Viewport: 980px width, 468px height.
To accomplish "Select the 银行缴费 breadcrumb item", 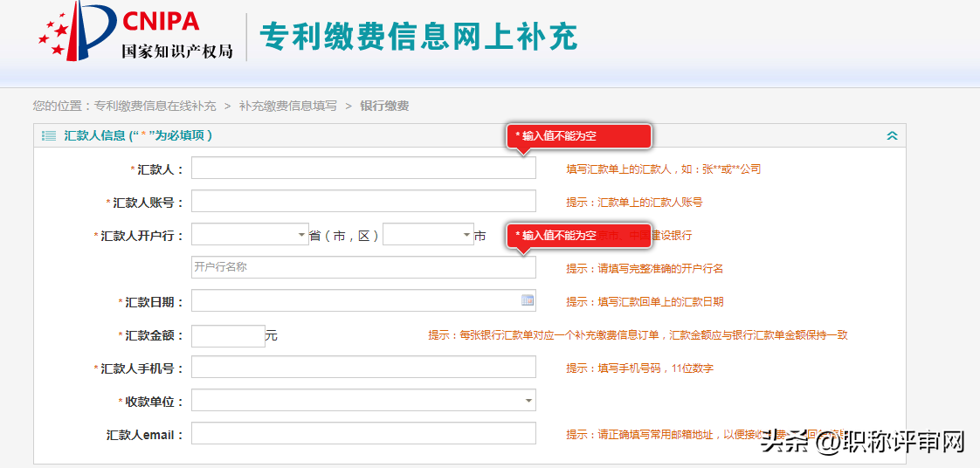I will [384, 106].
